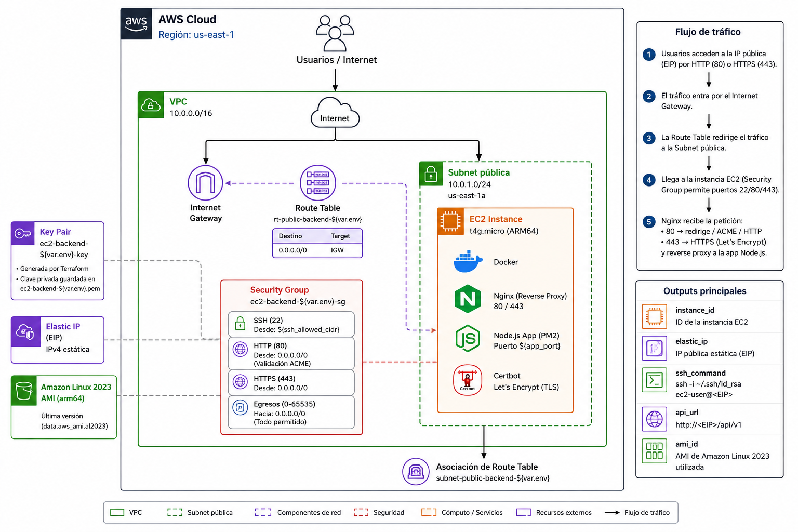
Task: Click the Let's Encrypt (TLS) text
Action: point(526,387)
